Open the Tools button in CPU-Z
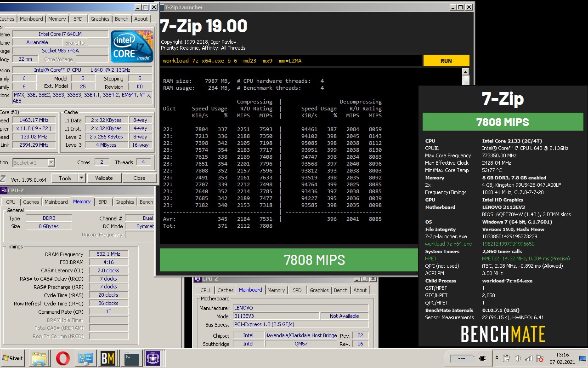This screenshot has height=368, width=588. [65, 178]
